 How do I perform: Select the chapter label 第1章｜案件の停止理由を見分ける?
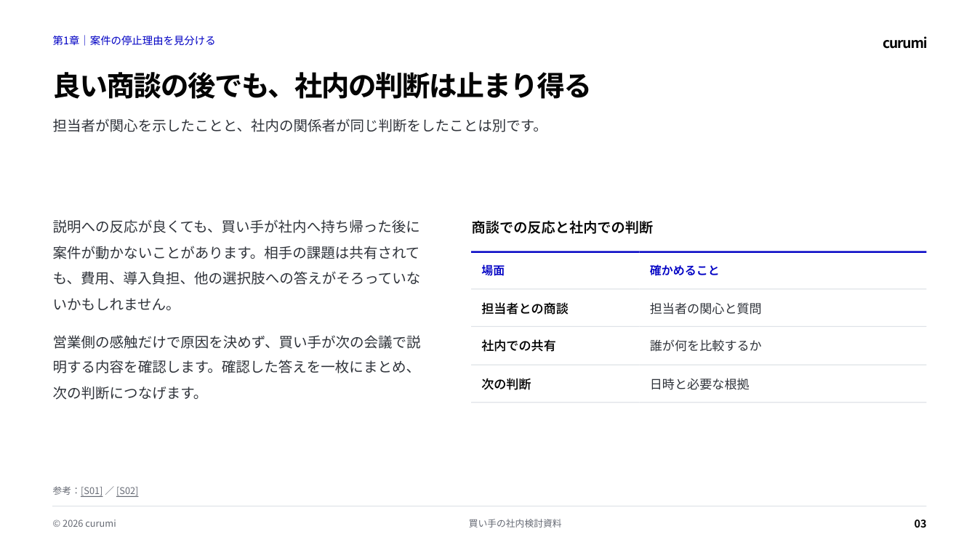click(x=134, y=41)
